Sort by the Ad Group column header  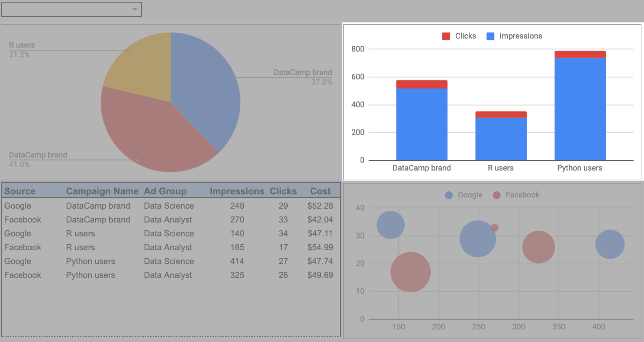[165, 191]
